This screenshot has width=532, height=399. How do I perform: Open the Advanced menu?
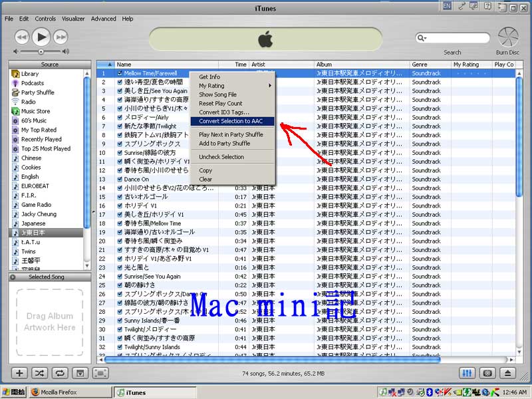click(103, 19)
